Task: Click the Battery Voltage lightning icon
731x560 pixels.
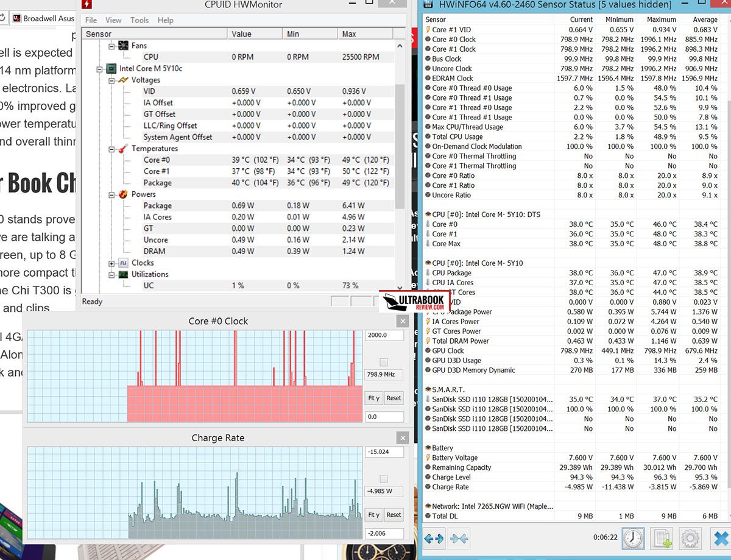Action: [428, 458]
